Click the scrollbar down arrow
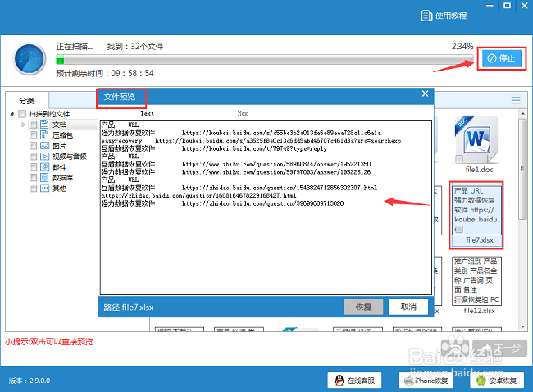Viewport: 533px width, 392px height. click(x=523, y=326)
